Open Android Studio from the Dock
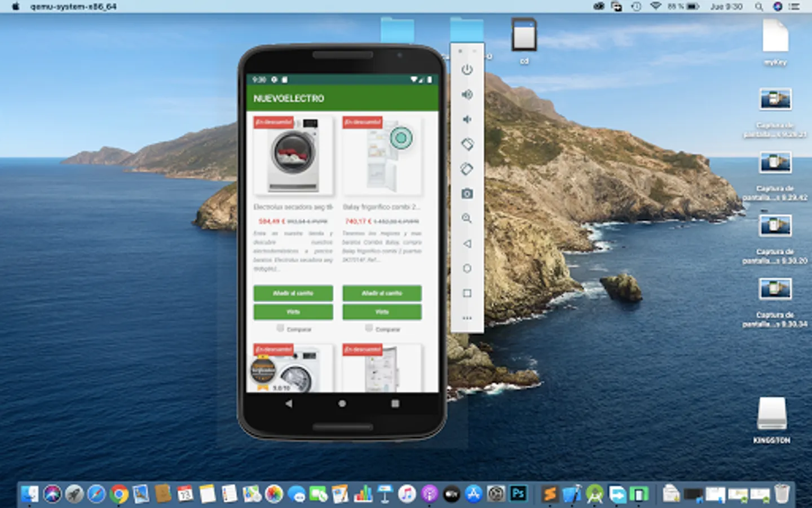This screenshot has height=508, width=812. click(594, 494)
